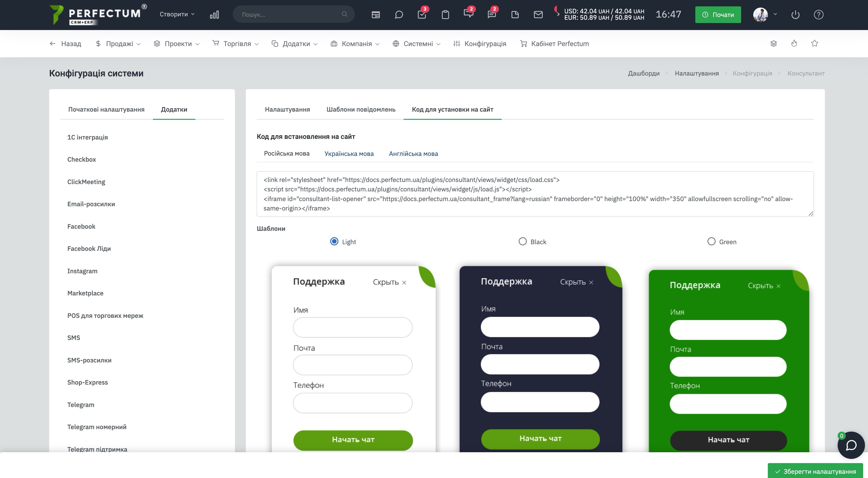Open the Створити dropdown
The height and width of the screenshot is (478, 868).
point(177,14)
